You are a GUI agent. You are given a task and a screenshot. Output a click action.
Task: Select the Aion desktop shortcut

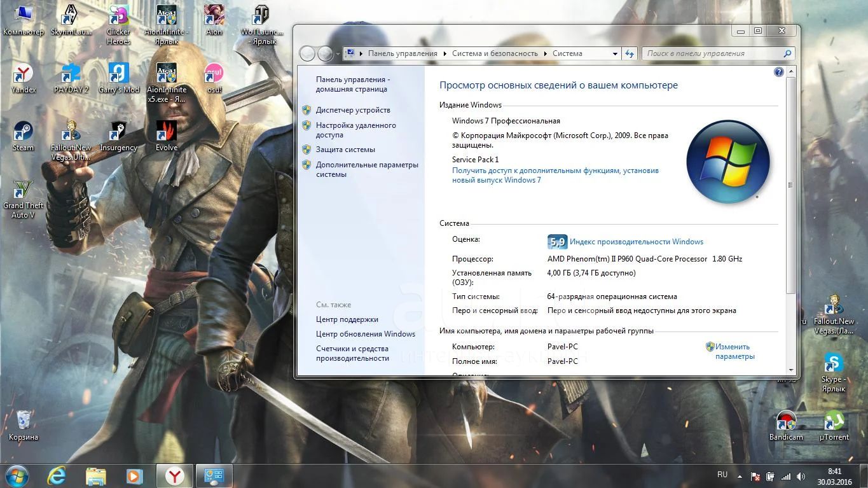point(214,20)
